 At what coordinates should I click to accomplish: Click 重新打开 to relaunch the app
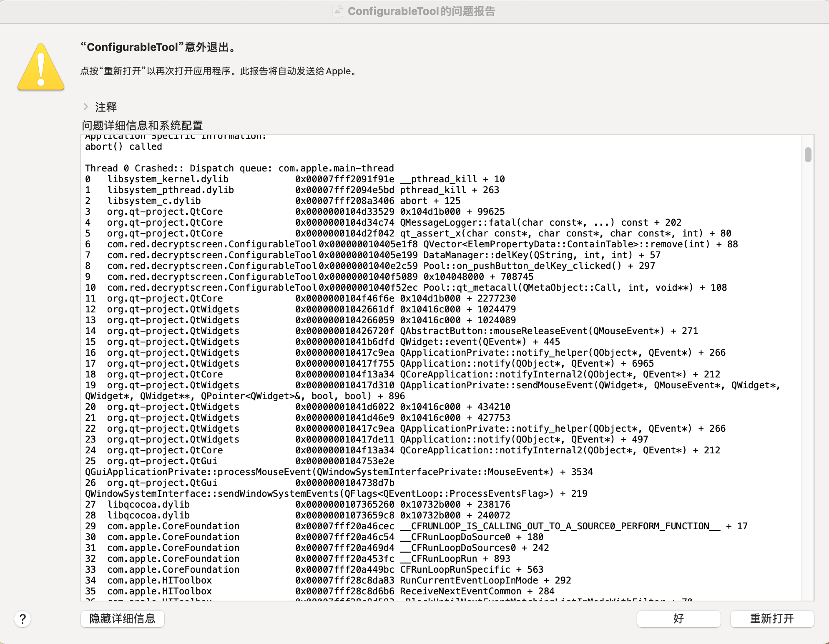[x=772, y=619]
